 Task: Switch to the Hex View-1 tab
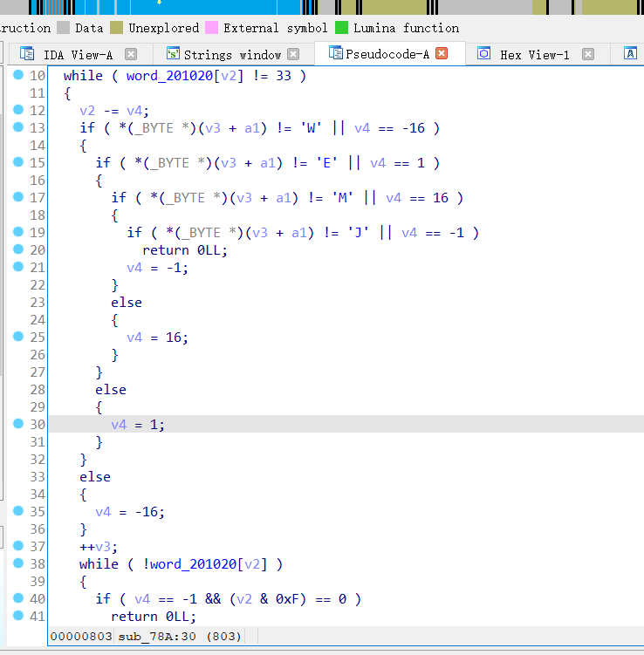click(x=535, y=55)
